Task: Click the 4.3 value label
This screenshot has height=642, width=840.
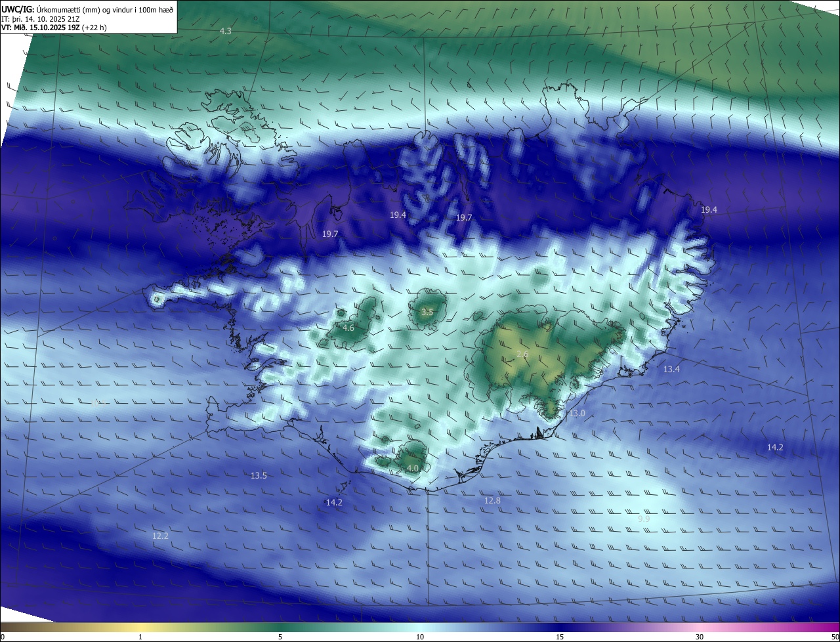Action: (x=226, y=31)
